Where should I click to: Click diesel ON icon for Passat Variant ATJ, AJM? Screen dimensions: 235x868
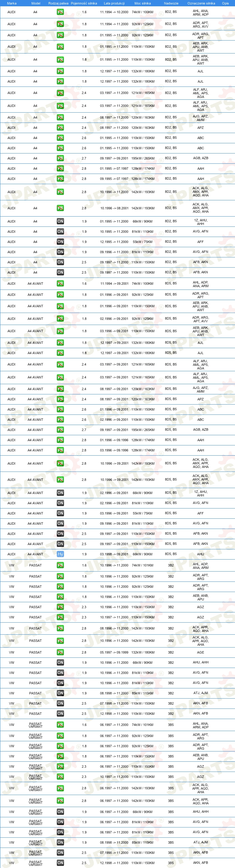pyautogui.click(x=60, y=842)
